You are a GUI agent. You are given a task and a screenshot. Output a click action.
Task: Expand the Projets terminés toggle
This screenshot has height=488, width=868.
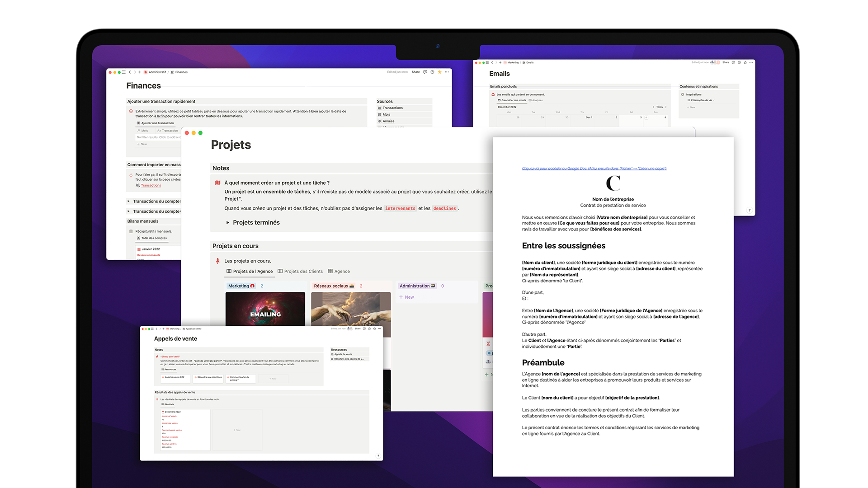(x=228, y=222)
